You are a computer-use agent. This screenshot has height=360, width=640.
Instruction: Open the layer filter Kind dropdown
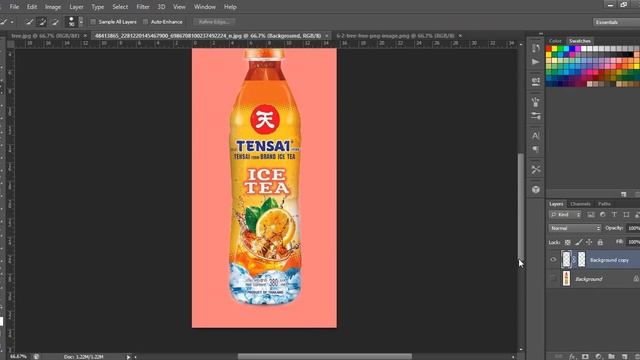point(566,215)
